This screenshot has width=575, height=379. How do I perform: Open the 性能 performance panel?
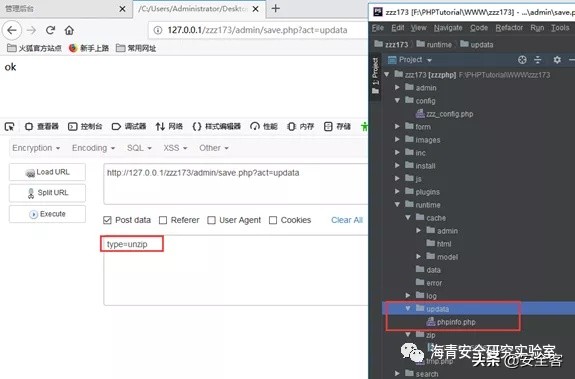tap(264, 127)
